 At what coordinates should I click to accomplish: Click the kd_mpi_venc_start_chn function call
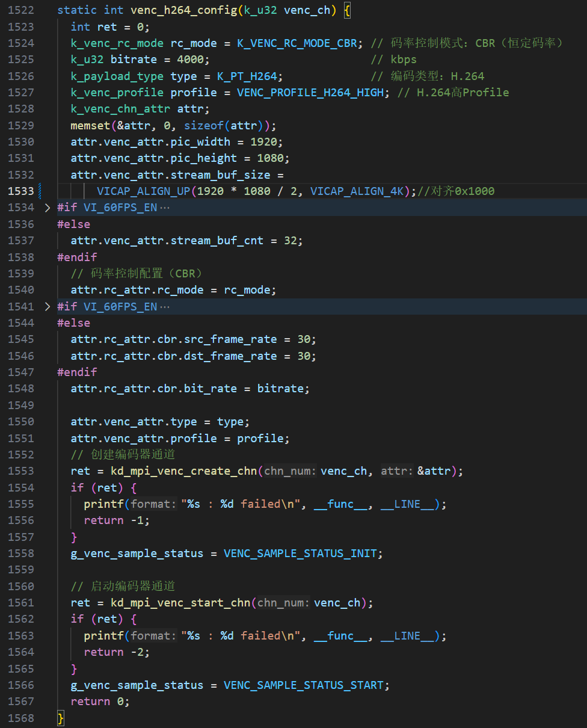click(180, 603)
